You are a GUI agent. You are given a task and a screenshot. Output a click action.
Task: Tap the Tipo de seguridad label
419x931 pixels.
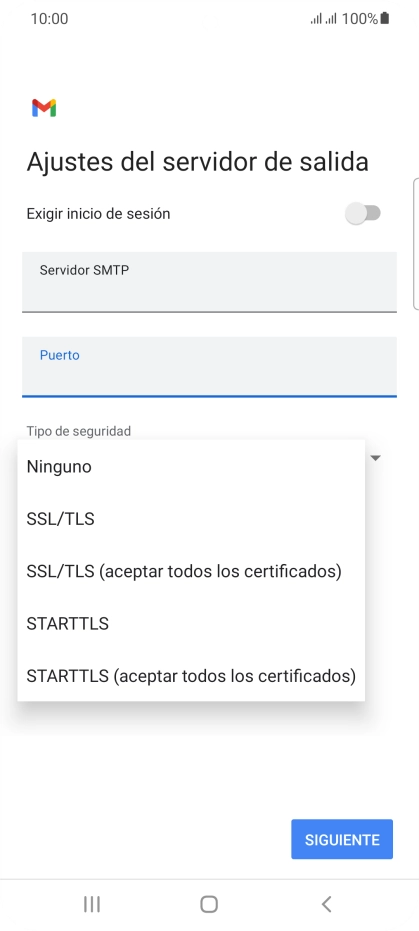(x=78, y=431)
